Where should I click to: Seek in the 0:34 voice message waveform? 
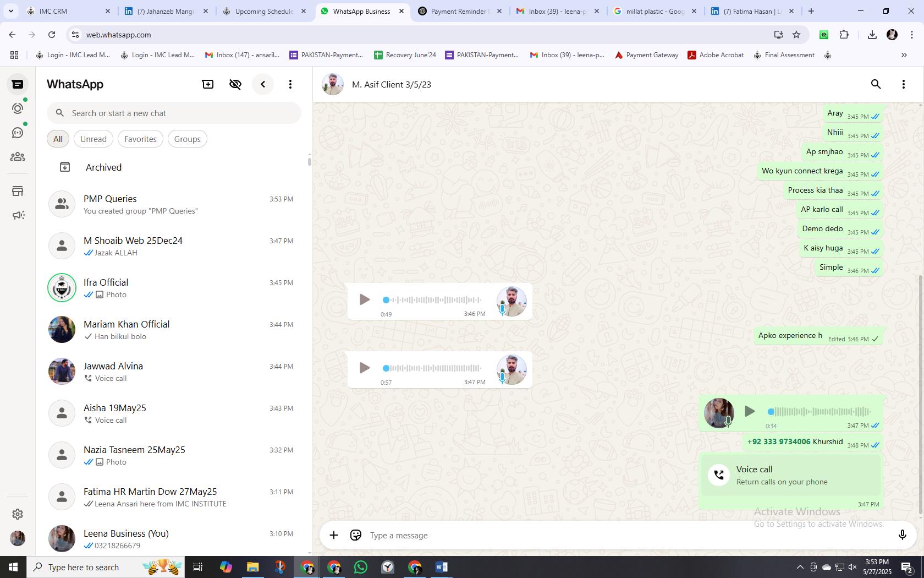click(820, 411)
